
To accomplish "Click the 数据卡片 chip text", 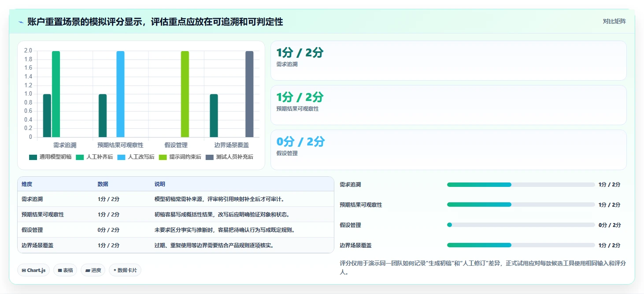I will coord(127,270).
